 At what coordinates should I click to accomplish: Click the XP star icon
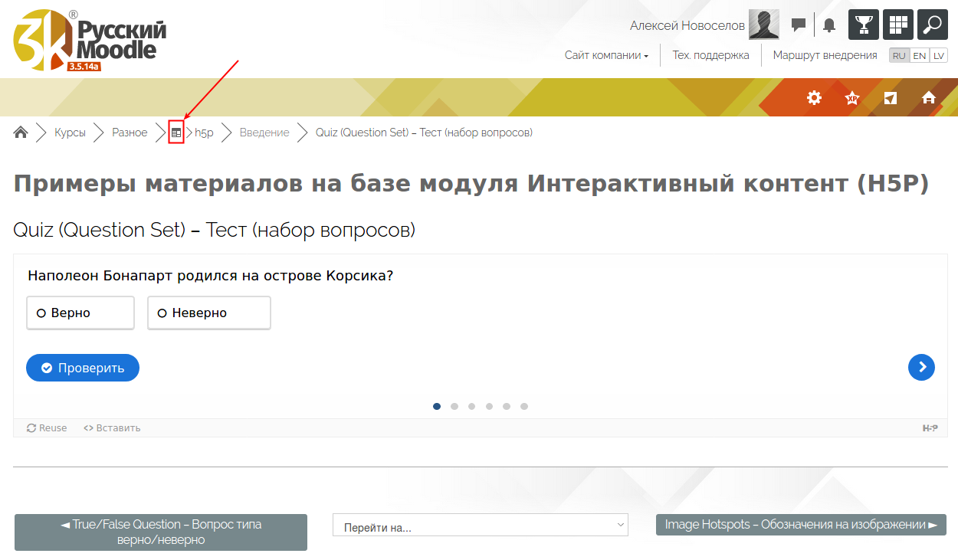click(x=851, y=97)
